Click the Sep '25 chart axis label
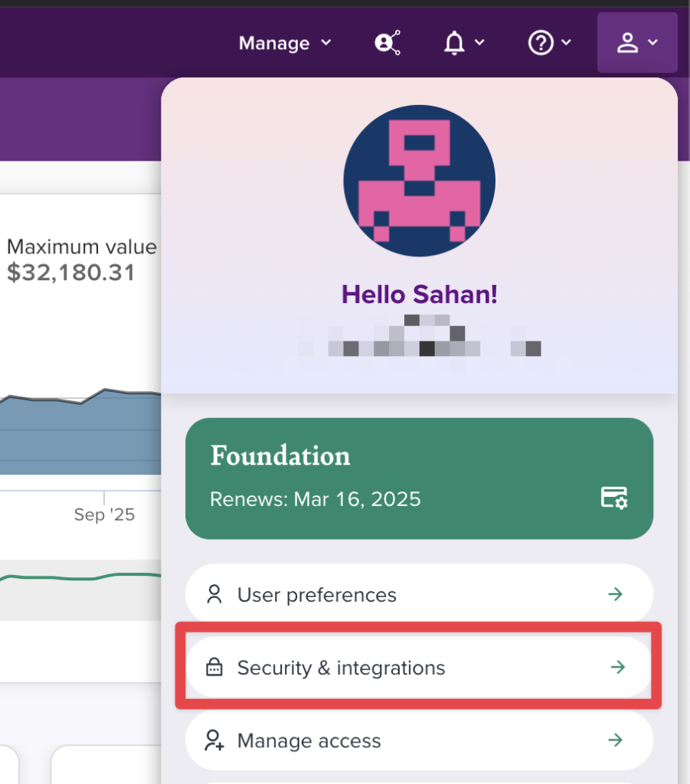 point(104,514)
